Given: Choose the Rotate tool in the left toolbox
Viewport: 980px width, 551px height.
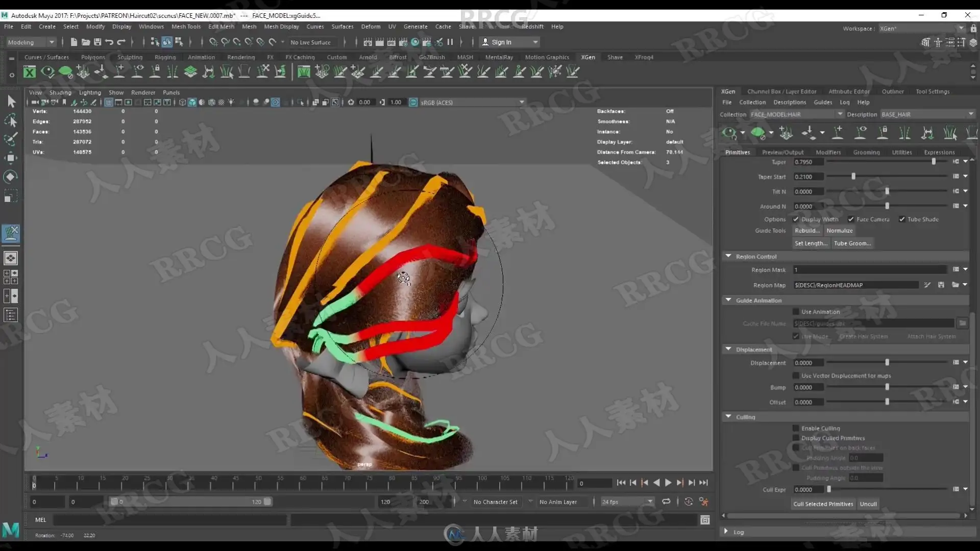Looking at the screenshot, I should (x=10, y=177).
